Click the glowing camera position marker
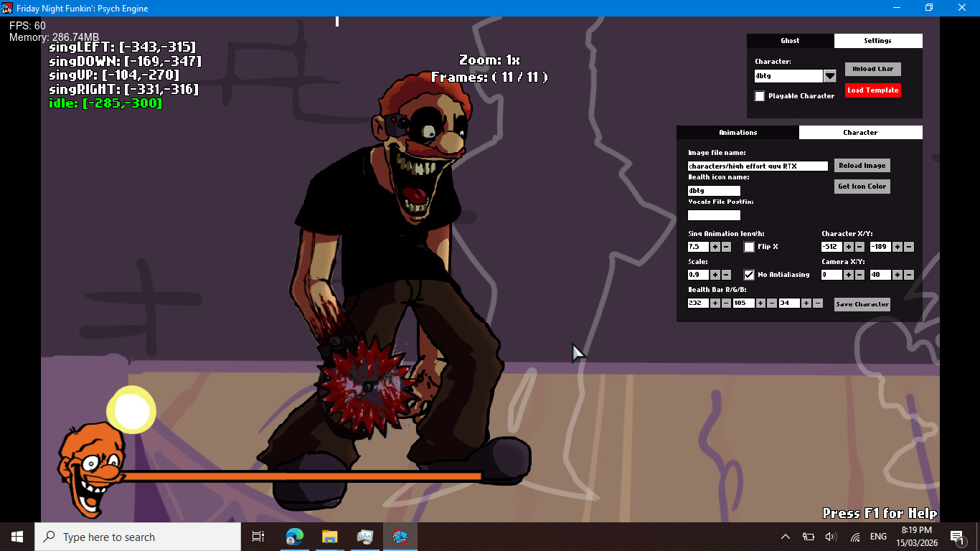Screen dimensions: 980x551 coord(132,410)
